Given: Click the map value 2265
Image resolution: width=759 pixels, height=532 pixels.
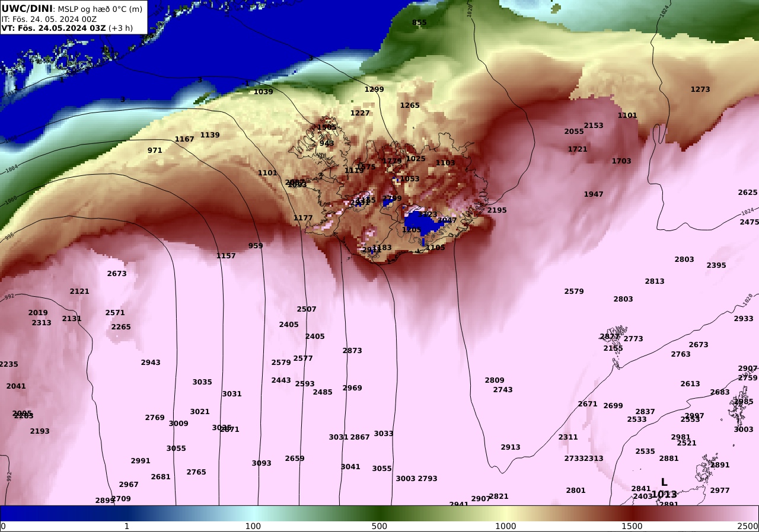Looking at the screenshot, I should 121,327.
